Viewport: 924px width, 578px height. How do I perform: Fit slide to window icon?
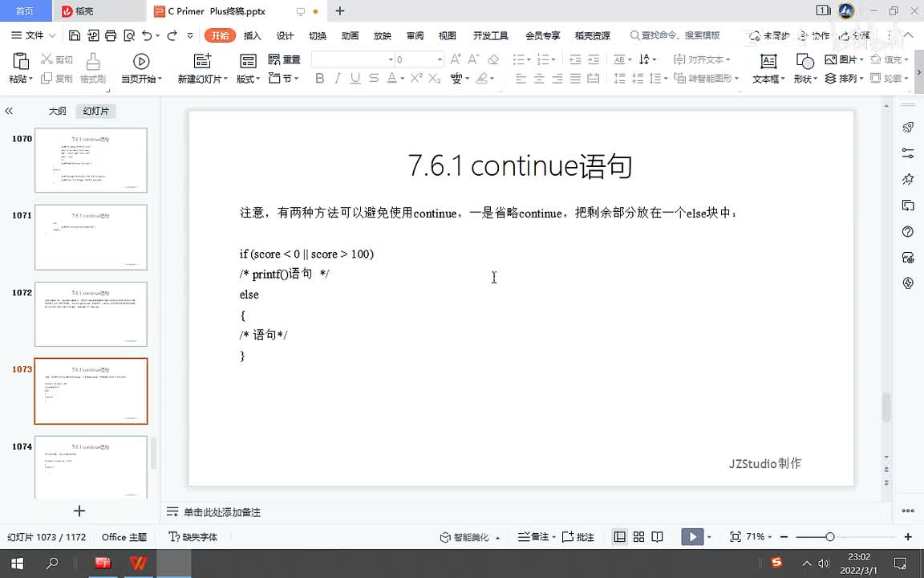click(735, 537)
